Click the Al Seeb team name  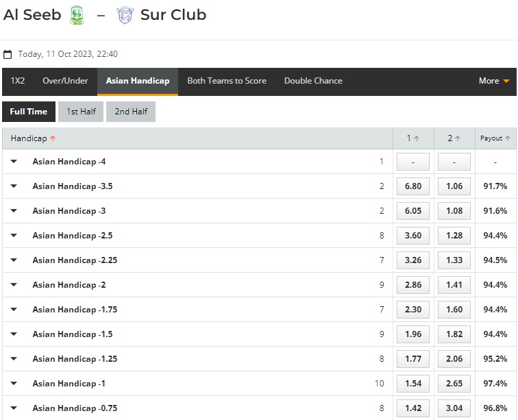coord(32,15)
